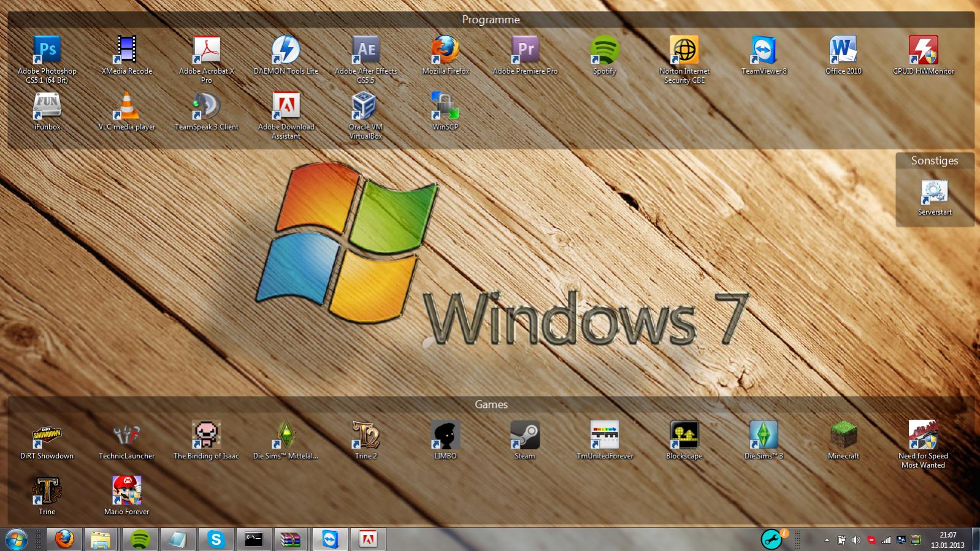Show hidden system tray icons arrow

coord(827,541)
